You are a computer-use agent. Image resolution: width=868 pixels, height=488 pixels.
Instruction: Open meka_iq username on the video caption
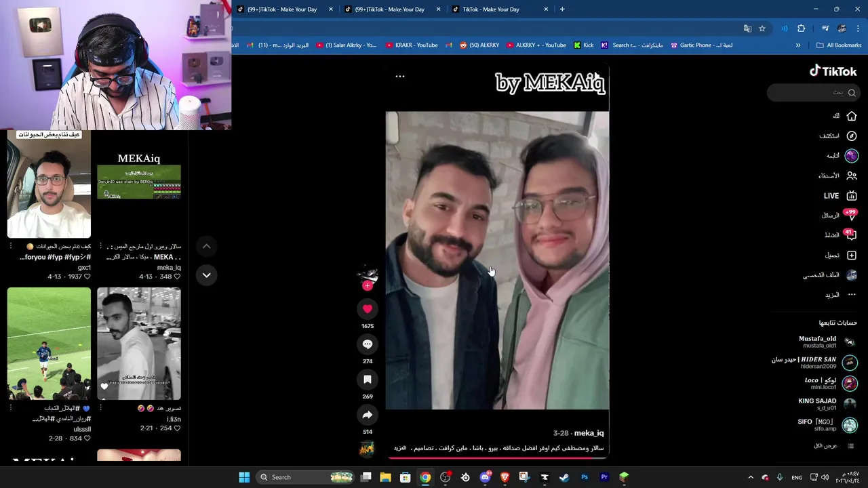coord(589,433)
